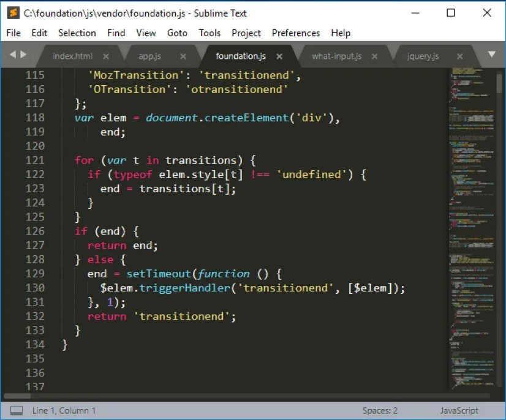Close the Sublime Text window
This screenshot has width=506, height=420.
tap(487, 13)
